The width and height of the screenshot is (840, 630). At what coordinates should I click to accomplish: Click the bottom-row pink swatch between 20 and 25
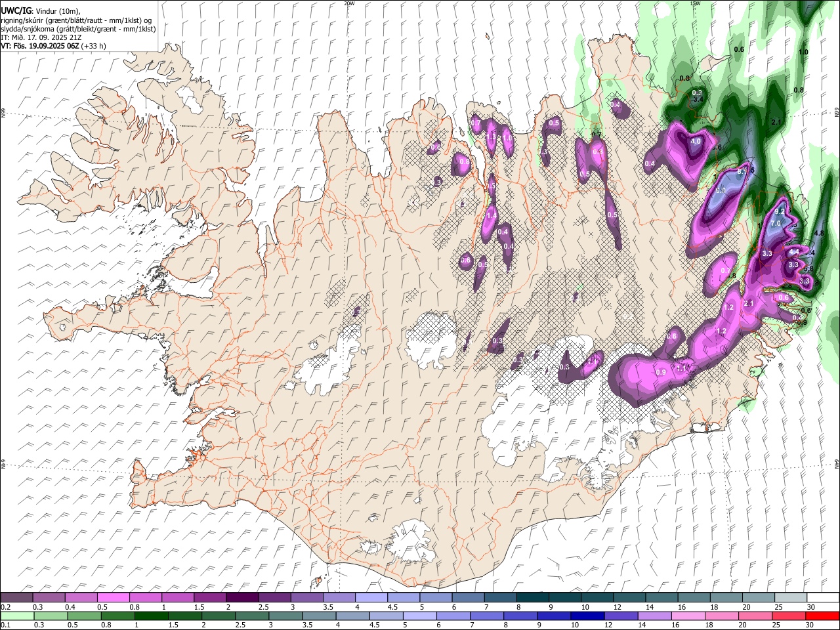pyautogui.click(x=757, y=616)
